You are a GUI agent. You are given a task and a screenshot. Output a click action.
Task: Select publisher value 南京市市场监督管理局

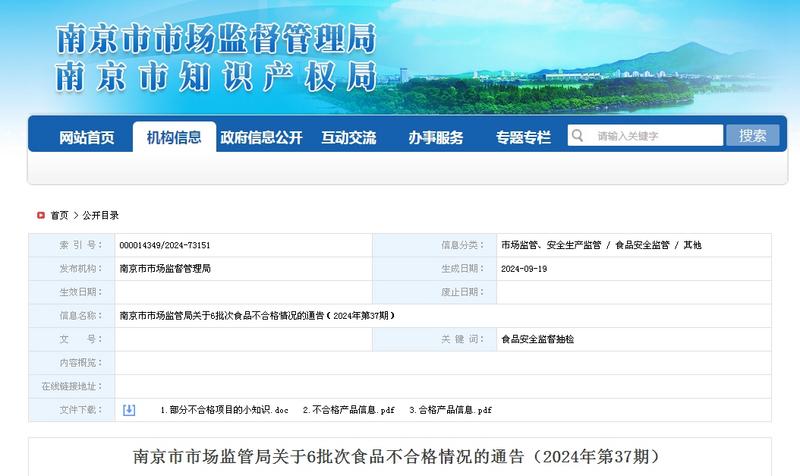tap(165, 269)
